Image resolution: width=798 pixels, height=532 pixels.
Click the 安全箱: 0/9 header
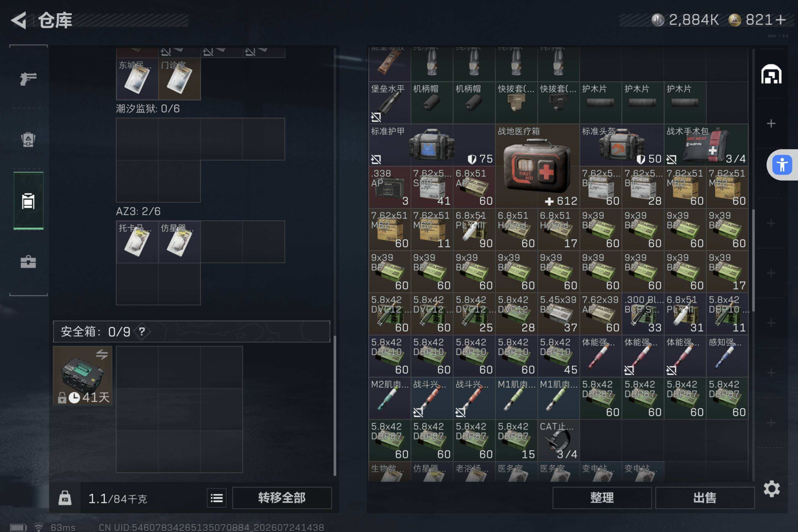192,331
